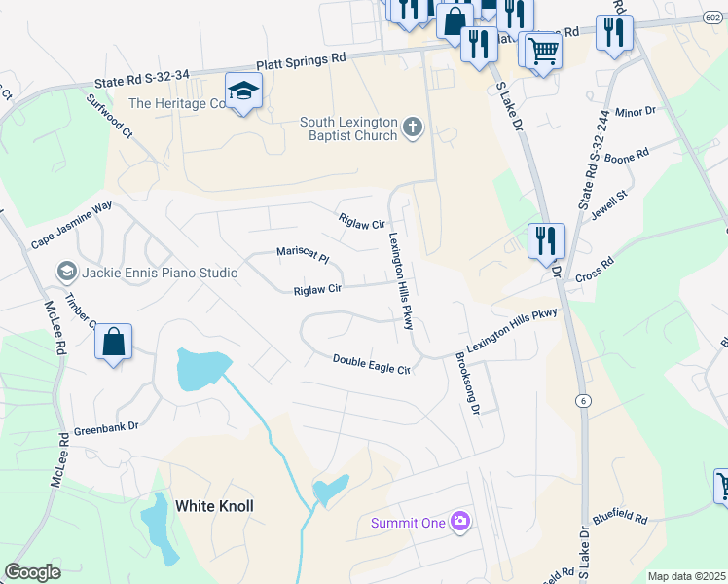Image resolution: width=728 pixels, height=584 pixels.
Task: Click South Lexington Baptist Church text label
Action: pyautogui.click(x=349, y=128)
